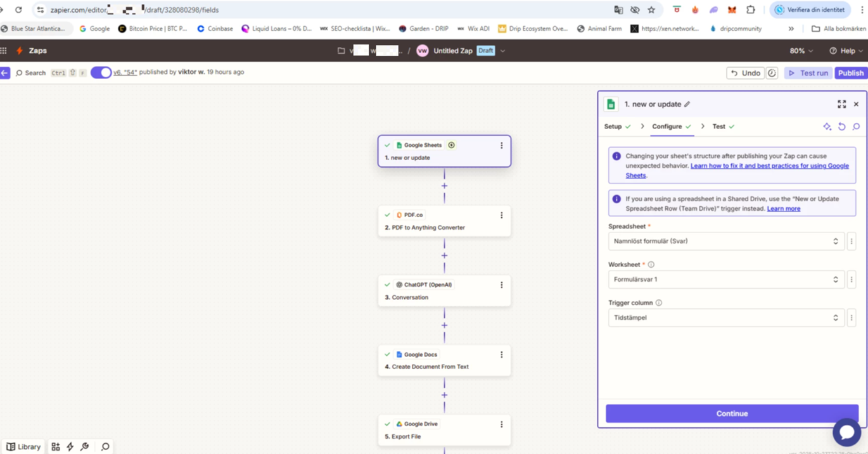
Task: Click the AI sparkle icon in panel
Action: (827, 127)
